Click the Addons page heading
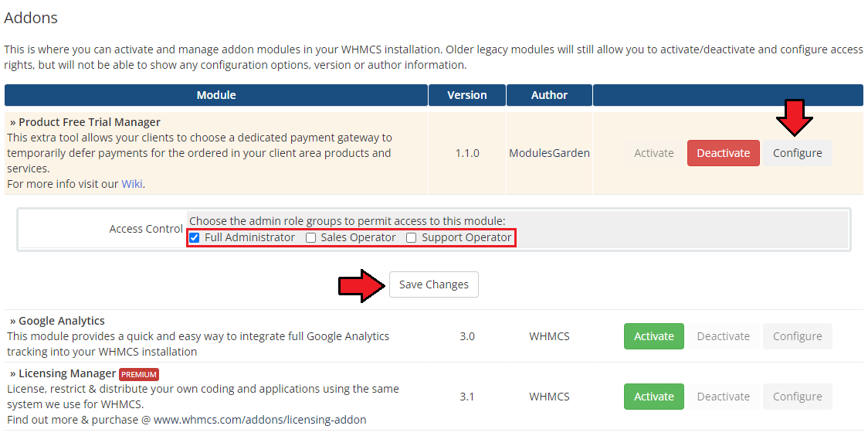This screenshot has height=436, width=868. click(31, 18)
